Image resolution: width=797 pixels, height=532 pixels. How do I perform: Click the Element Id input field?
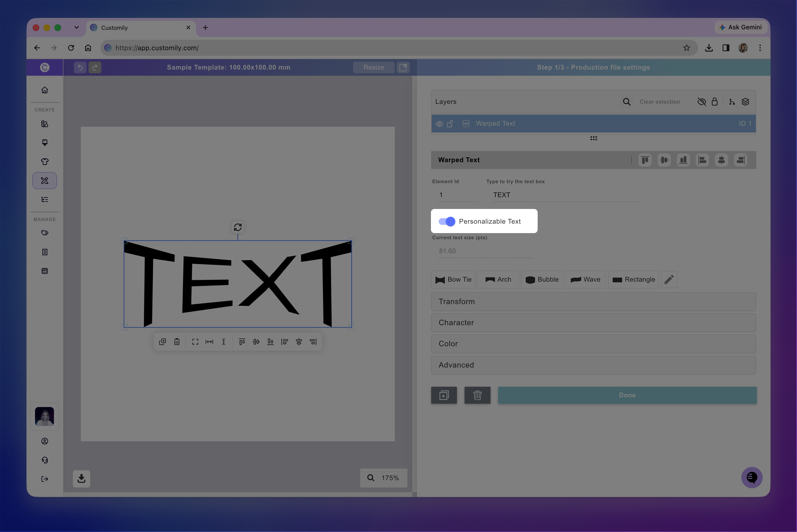point(458,195)
